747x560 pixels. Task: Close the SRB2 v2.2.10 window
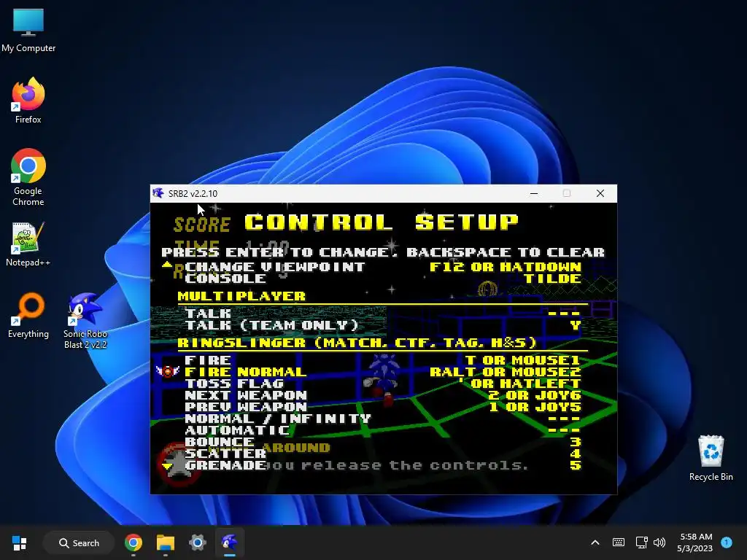[x=600, y=193]
